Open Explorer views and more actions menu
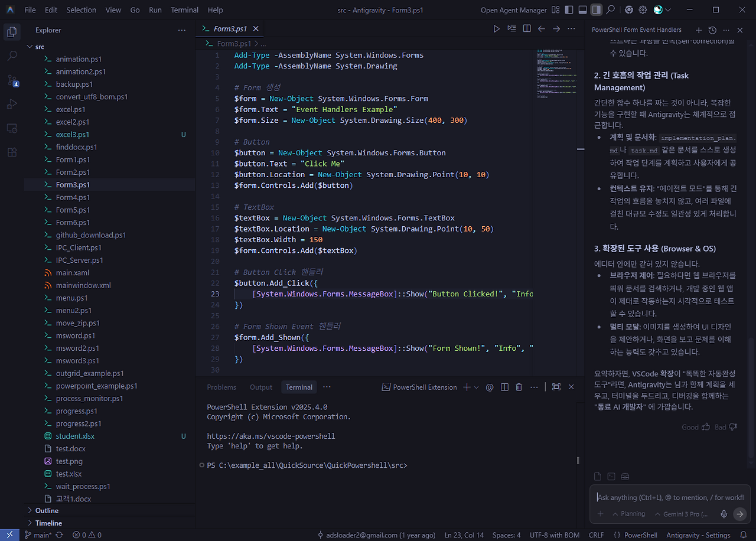 pos(181,30)
